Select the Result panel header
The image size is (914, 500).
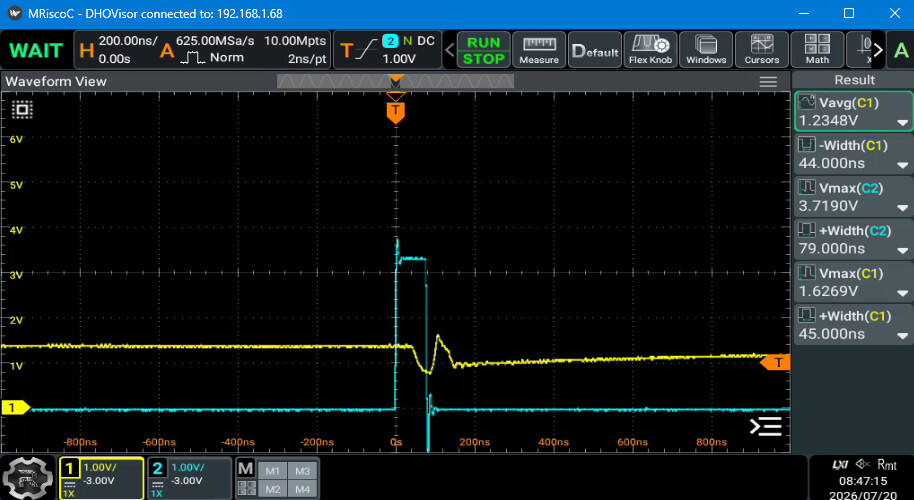[854, 80]
